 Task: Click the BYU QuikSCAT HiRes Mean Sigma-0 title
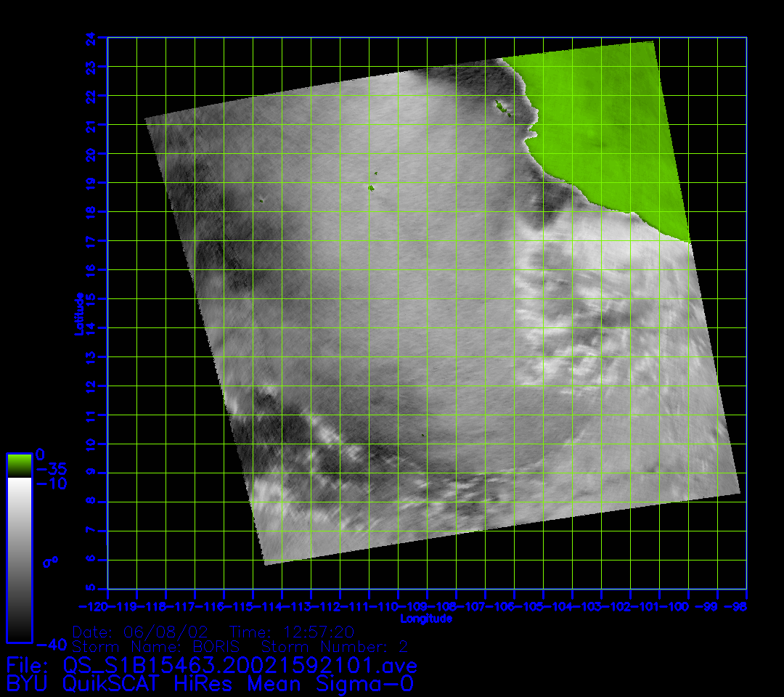(x=210, y=683)
